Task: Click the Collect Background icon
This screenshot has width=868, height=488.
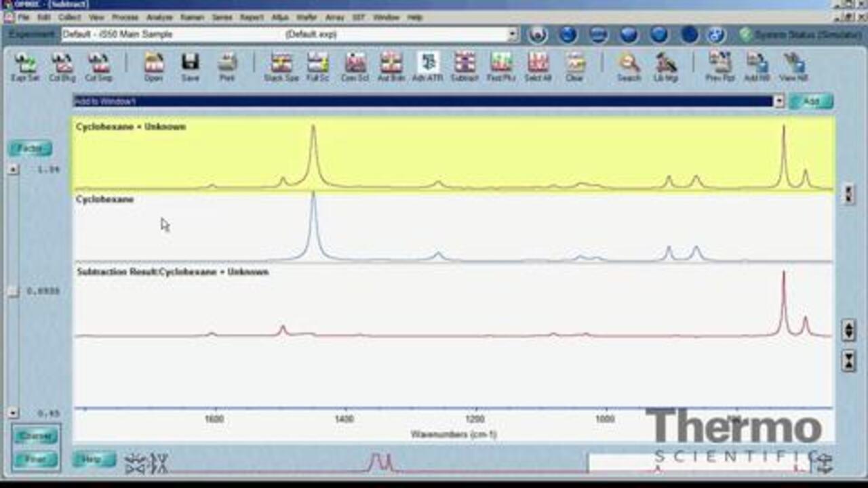Action: tap(62, 66)
